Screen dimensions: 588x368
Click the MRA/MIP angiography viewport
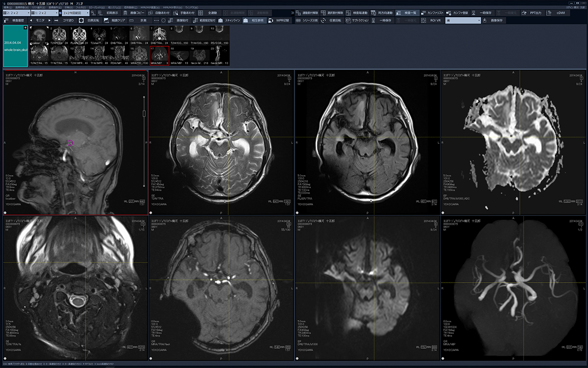coord(514,289)
